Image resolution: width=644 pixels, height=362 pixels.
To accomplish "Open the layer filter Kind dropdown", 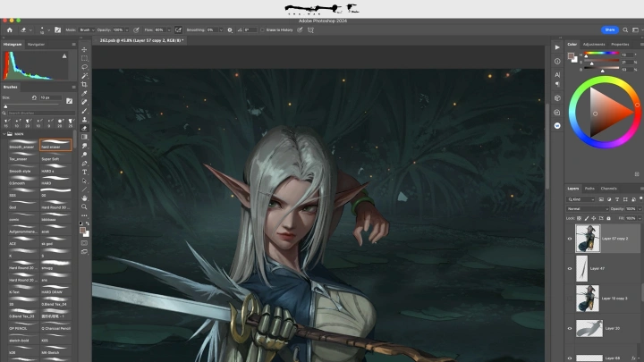I will coord(580,199).
